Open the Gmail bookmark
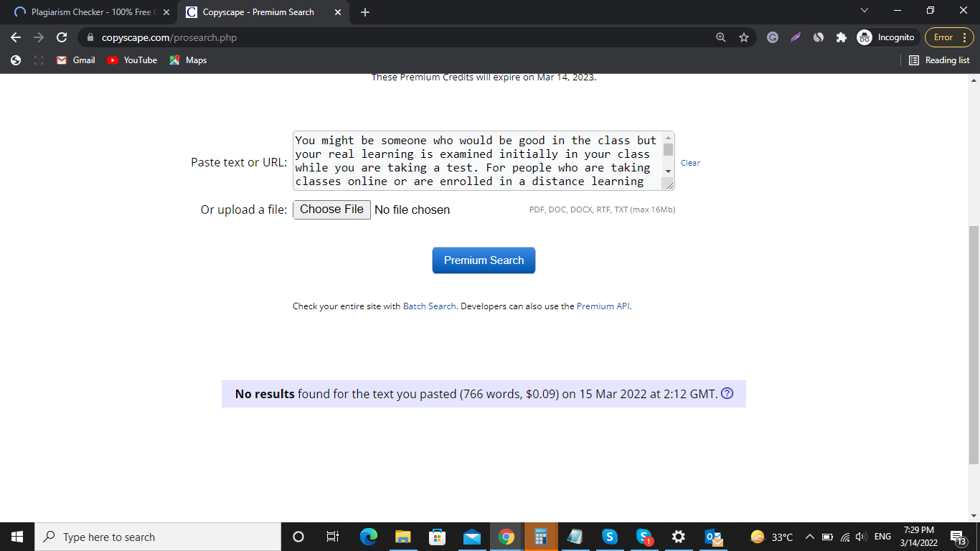The height and width of the screenshot is (551, 980). 76,60
